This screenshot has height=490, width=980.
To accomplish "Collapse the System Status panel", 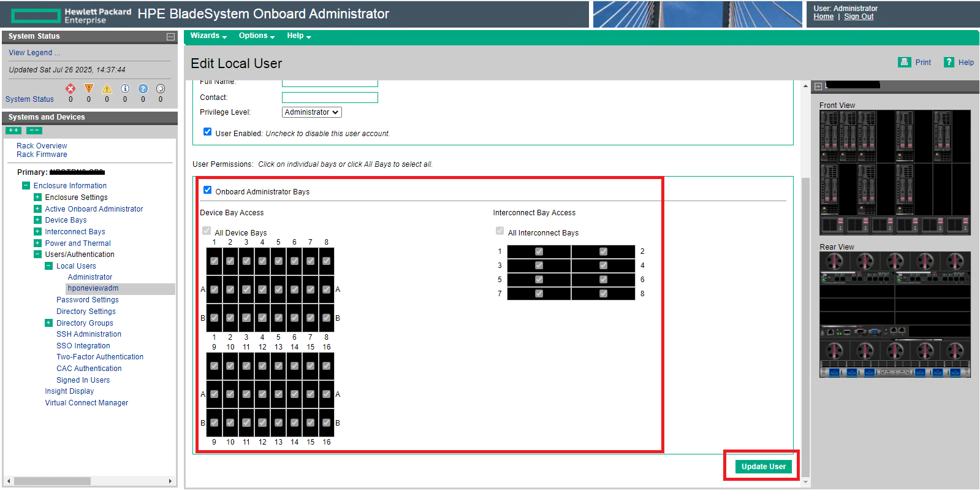I will pos(170,37).
